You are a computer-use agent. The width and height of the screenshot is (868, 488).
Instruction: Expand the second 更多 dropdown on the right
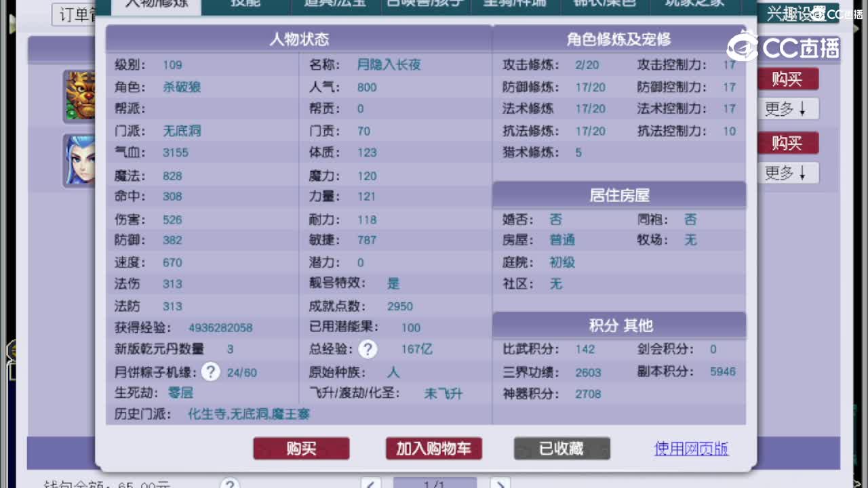[x=787, y=172]
